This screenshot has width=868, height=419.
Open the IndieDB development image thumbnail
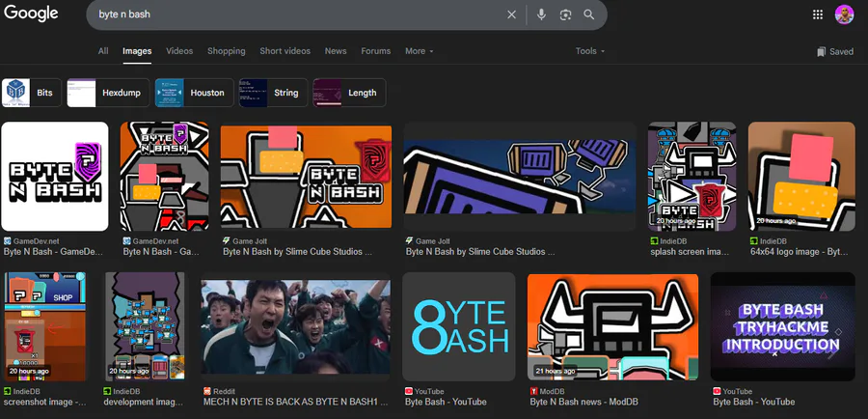[145, 326]
